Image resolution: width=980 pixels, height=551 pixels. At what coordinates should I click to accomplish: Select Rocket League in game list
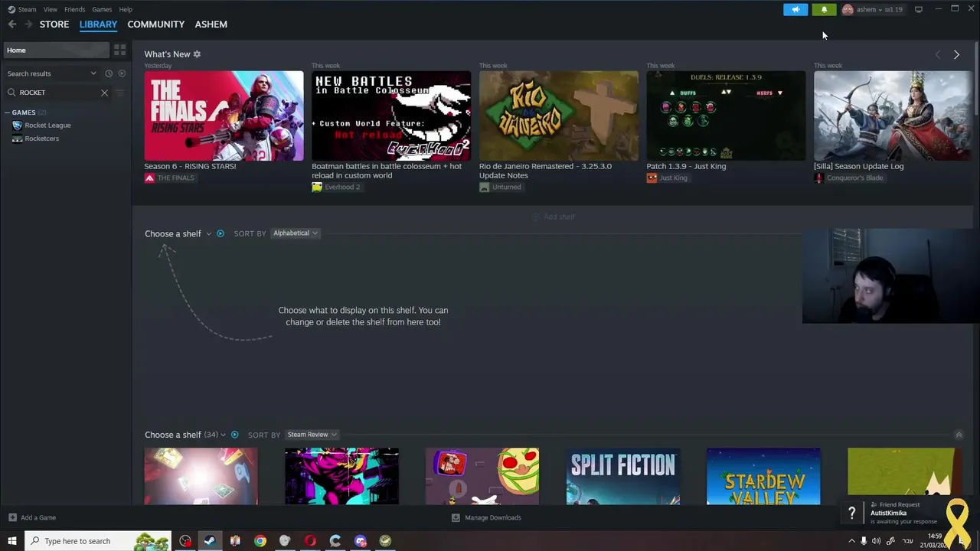(47, 126)
